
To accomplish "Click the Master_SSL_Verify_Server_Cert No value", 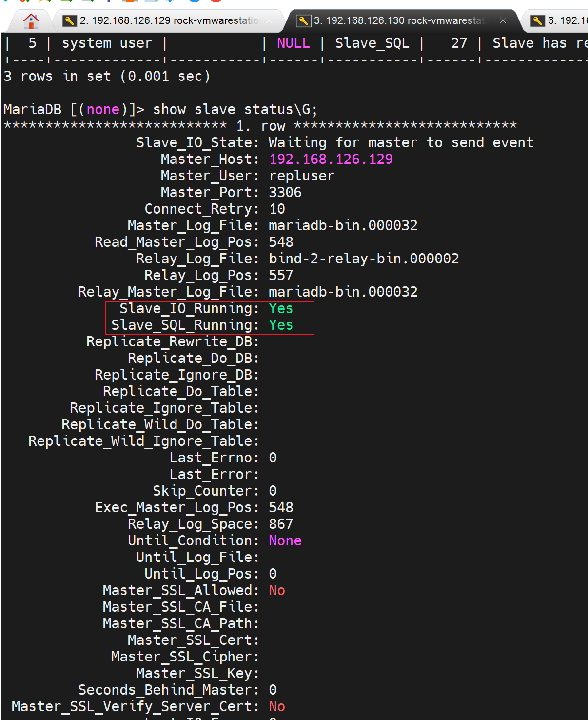I will point(277,706).
